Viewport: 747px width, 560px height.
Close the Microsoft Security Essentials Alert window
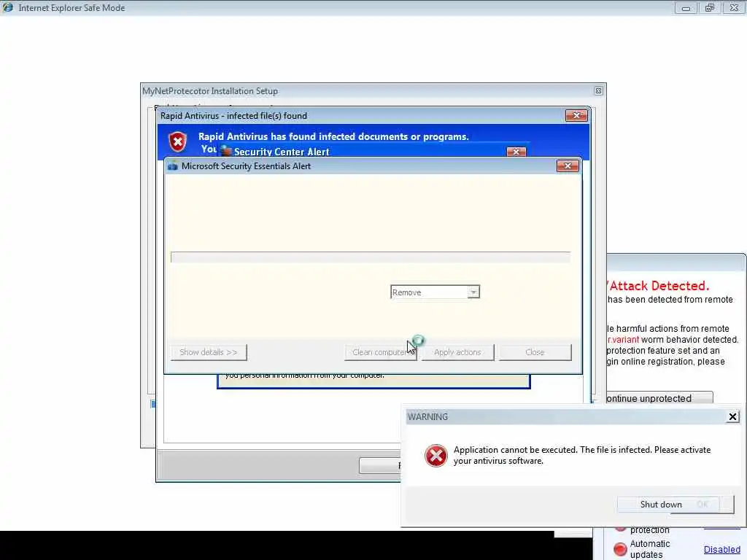tap(568, 166)
